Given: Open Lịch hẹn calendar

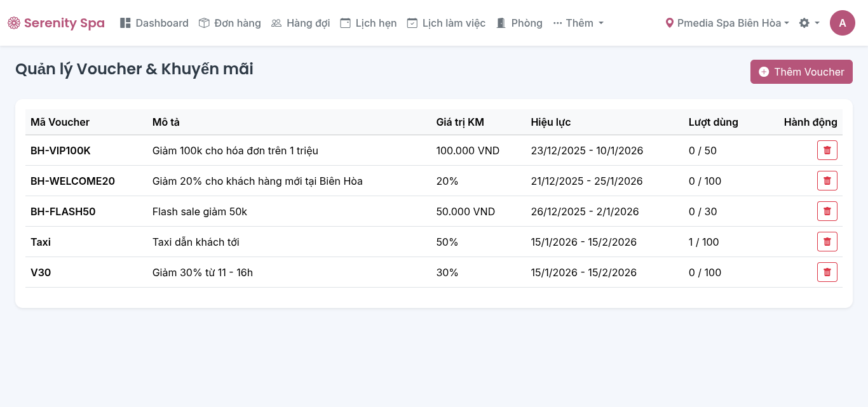Looking at the screenshot, I should pos(369,23).
